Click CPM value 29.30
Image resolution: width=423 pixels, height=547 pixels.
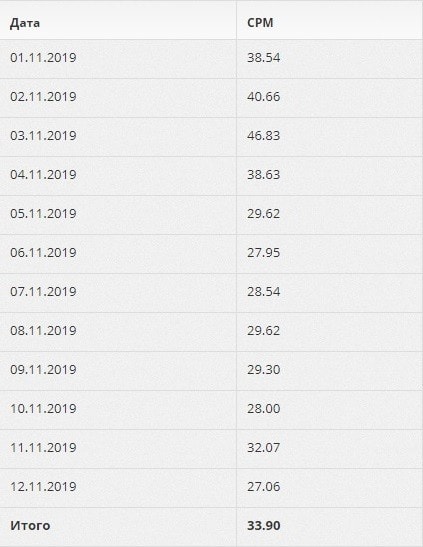tap(264, 370)
